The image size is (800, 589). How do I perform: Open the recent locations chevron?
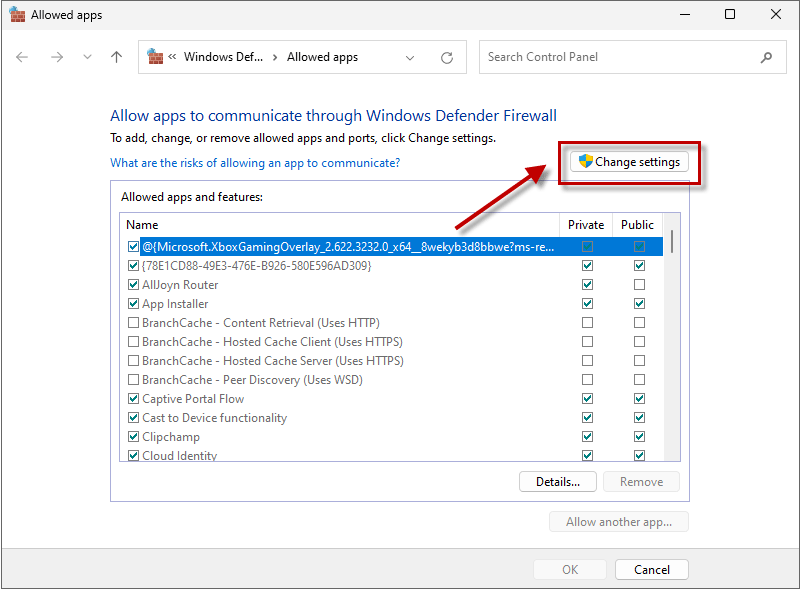pyautogui.click(x=87, y=57)
